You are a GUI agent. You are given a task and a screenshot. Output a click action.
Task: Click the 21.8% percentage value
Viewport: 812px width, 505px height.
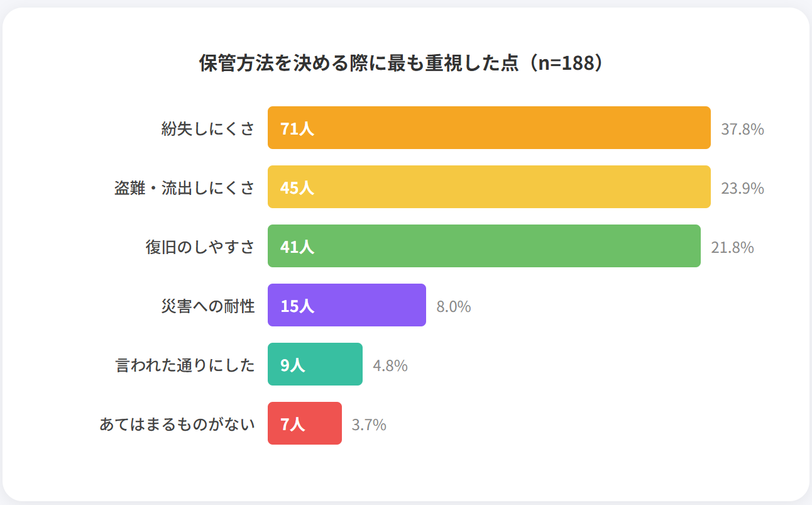(732, 248)
